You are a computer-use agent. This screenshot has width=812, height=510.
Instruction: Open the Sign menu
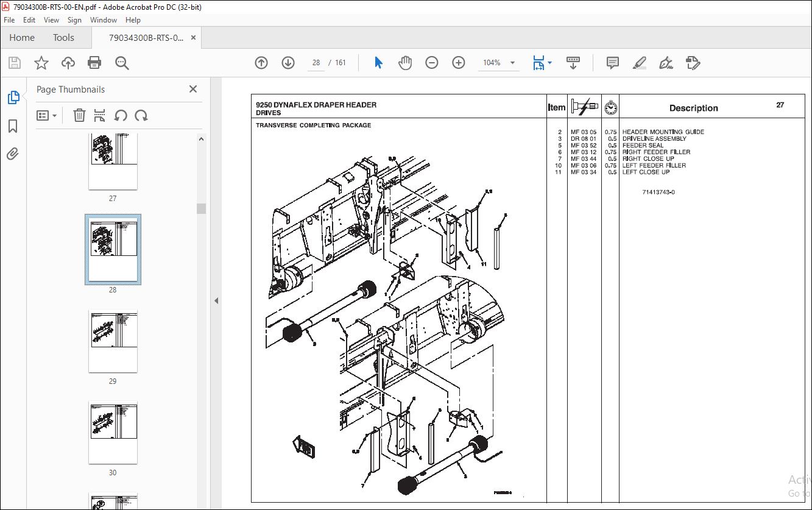[x=74, y=20]
